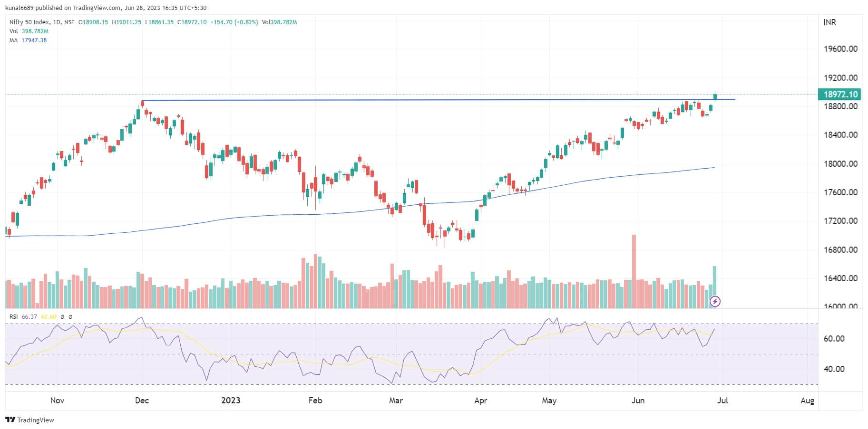
Task: Click the 19600.00 price axis label
Action: click(x=840, y=48)
